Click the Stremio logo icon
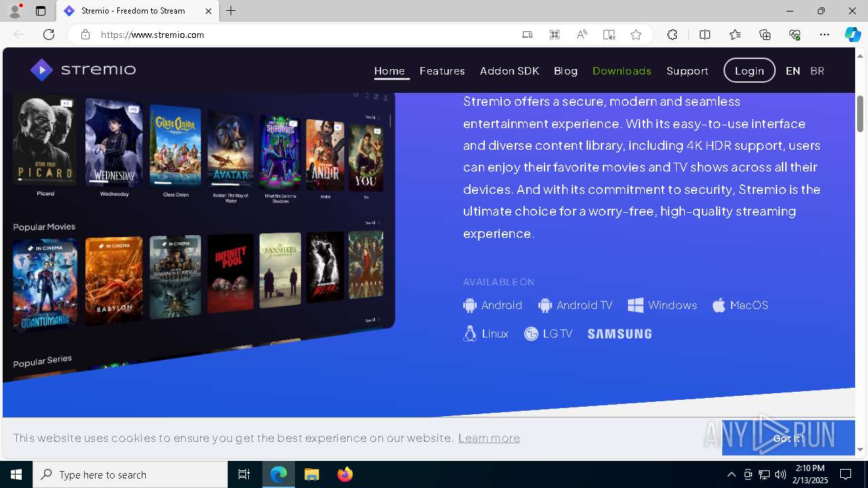Viewport: 868px width, 488px height. click(x=41, y=70)
